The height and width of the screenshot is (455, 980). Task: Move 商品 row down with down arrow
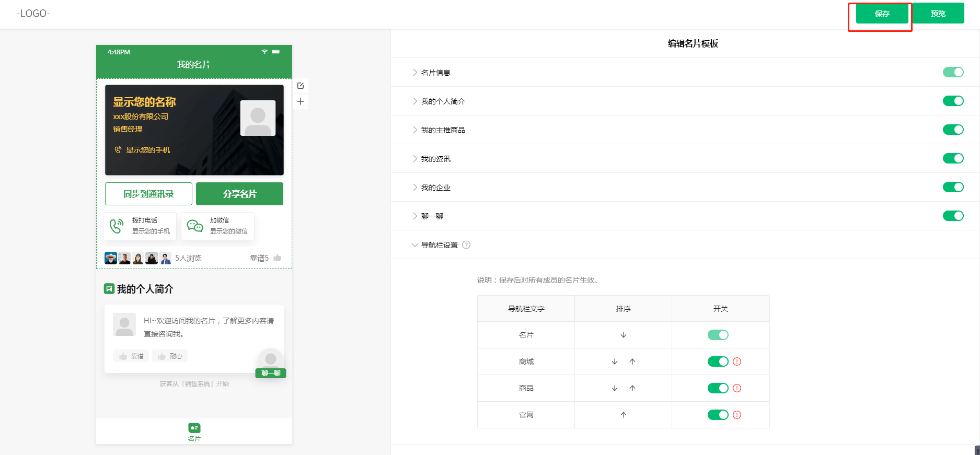coord(615,388)
